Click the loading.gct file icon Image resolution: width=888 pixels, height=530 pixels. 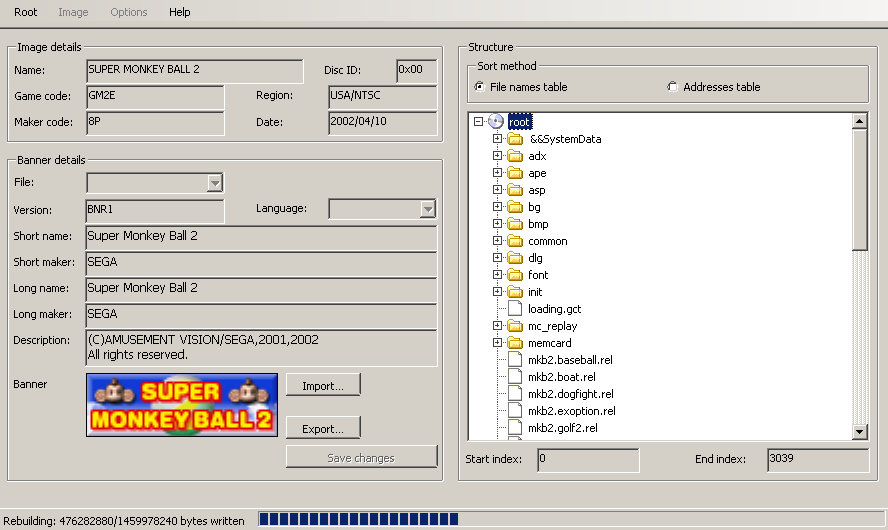pyautogui.click(x=515, y=309)
